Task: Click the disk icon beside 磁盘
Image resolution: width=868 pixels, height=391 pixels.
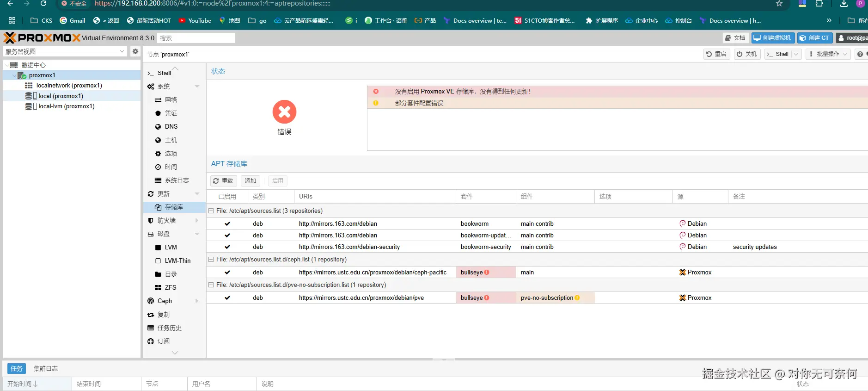Action: click(x=151, y=234)
